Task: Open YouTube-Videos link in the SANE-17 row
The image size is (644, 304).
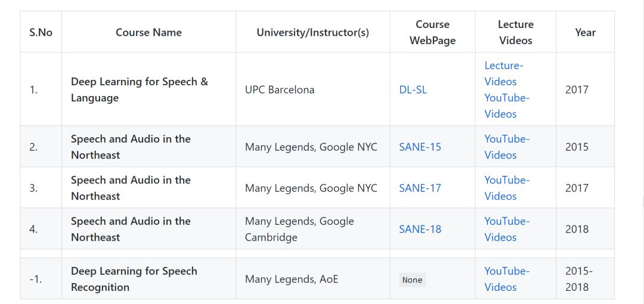Action: click(506, 188)
